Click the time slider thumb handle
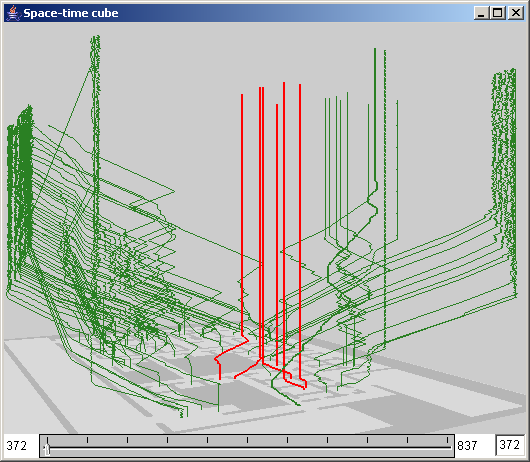The image size is (530, 462). (x=47, y=449)
